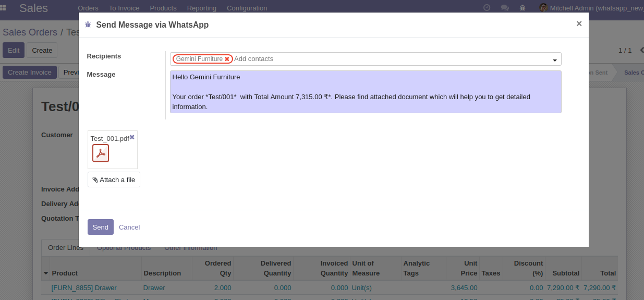Open the debug bug icon in navbar
This screenshot has width=644, height=300.
pos(523,8)
